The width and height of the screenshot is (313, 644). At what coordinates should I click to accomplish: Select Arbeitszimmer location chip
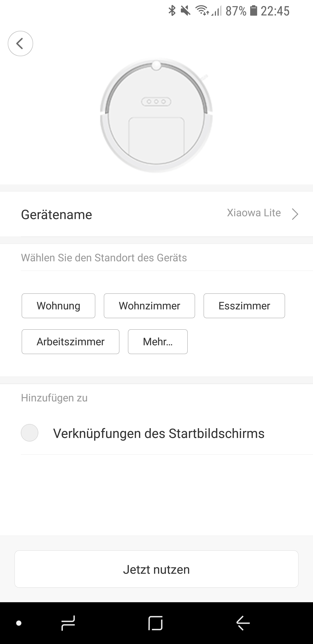pyautogui.click(x=70, y=342)
